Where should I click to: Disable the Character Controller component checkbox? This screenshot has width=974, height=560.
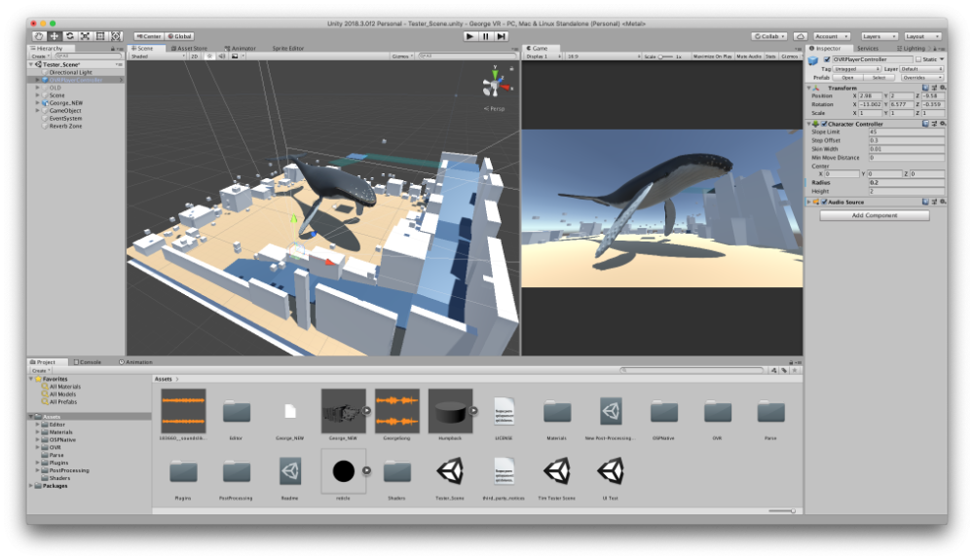824,124
